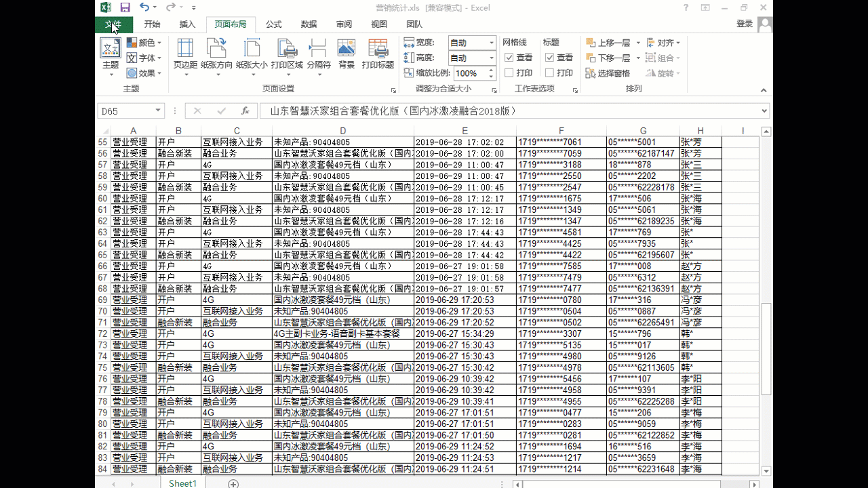Select column E header

(465, 131)
